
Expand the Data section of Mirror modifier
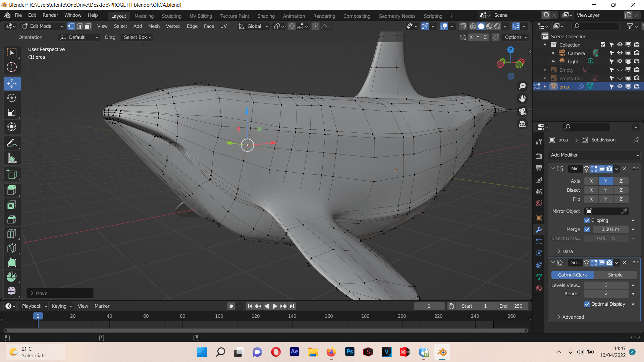pos(565,251)
